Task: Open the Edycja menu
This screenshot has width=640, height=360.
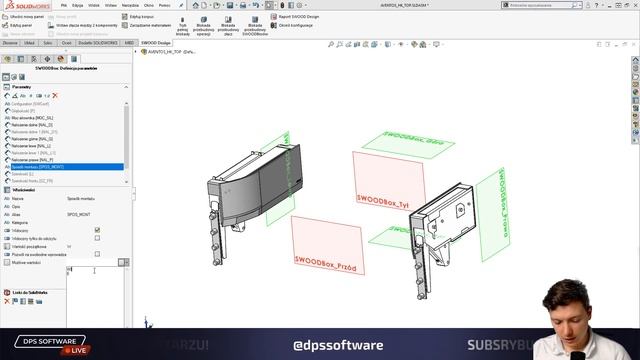Action: coord(77,5)
